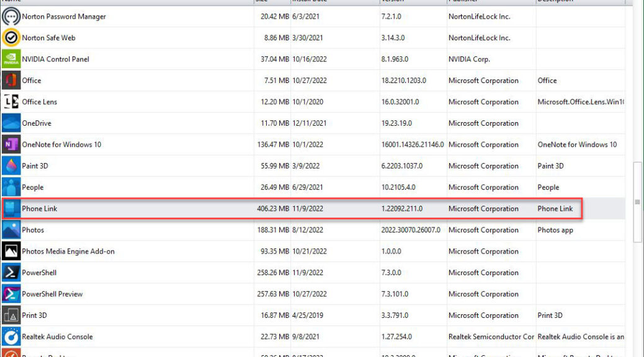Click the Print 3D icon
This screenshot has height=357, width=644.
coord(11,315)
